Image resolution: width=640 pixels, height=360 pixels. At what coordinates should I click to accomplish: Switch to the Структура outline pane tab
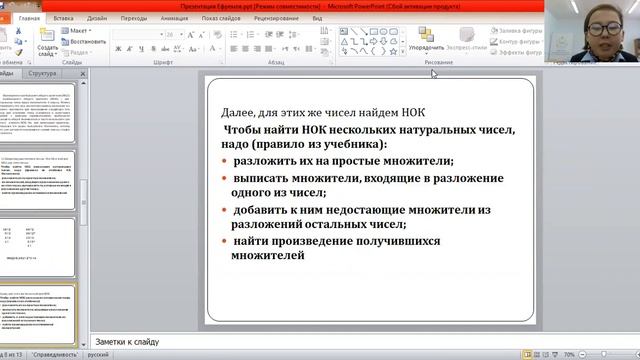pyautogui.click(x=42, y=73)
